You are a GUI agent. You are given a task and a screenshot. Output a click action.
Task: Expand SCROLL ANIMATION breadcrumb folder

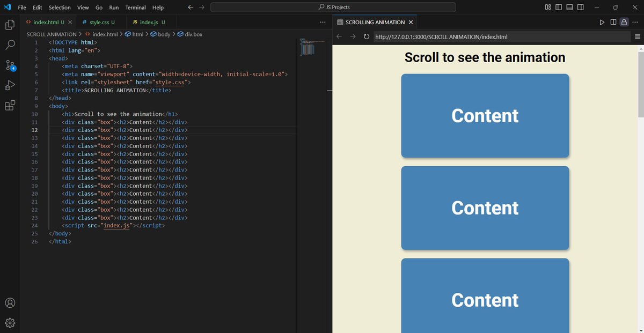52,34
